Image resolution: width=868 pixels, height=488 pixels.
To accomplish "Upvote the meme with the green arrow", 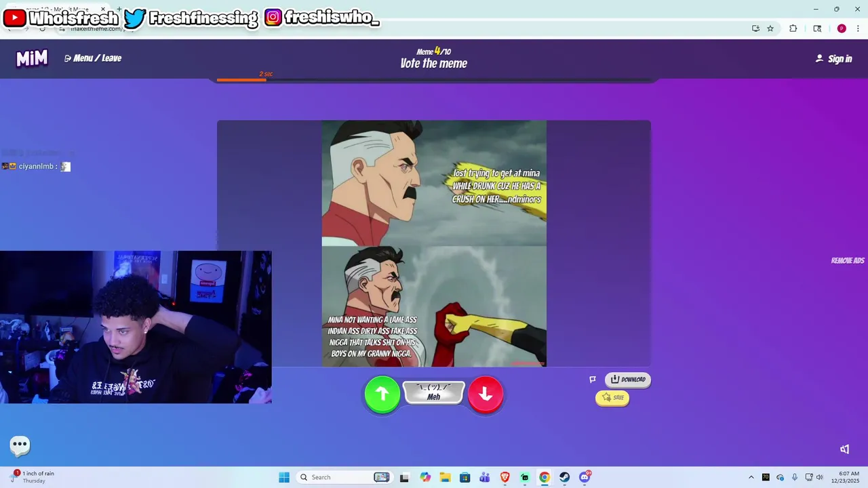I will [x=382, y=394].
